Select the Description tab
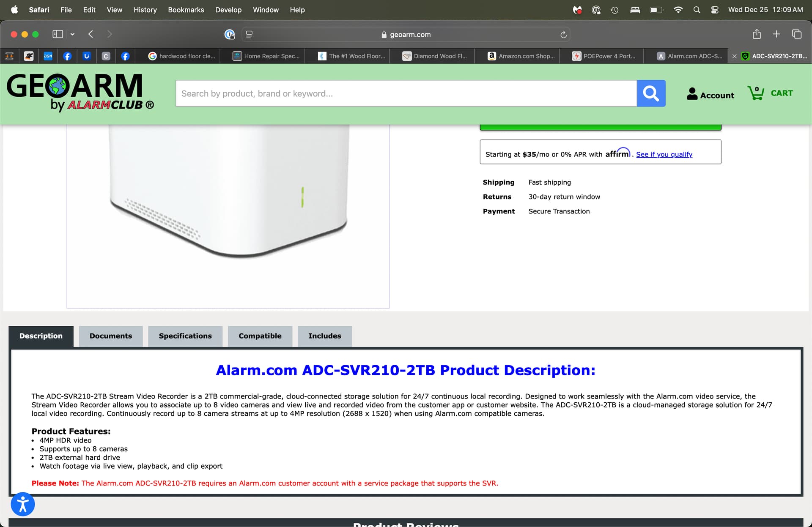Screen dimensions: 812x527 [41, 336]
